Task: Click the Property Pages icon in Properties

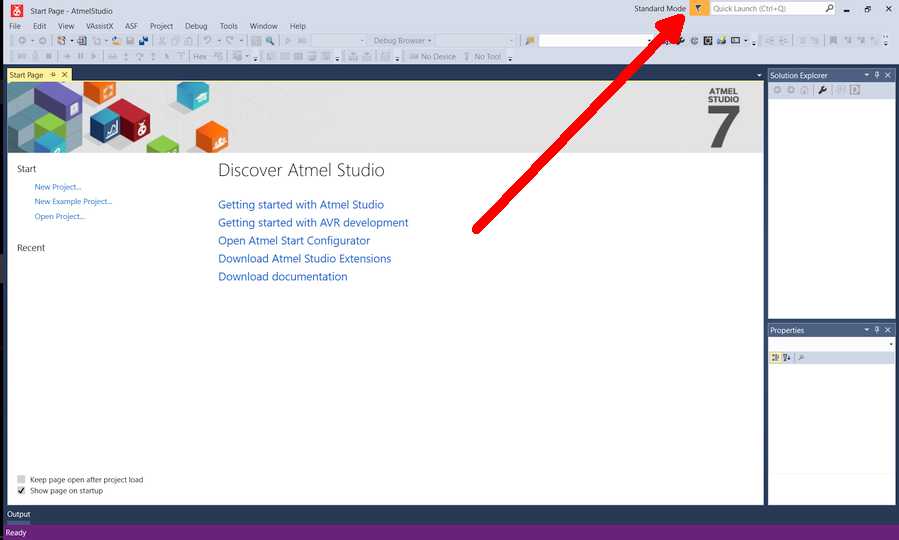Action: [802, 357]
